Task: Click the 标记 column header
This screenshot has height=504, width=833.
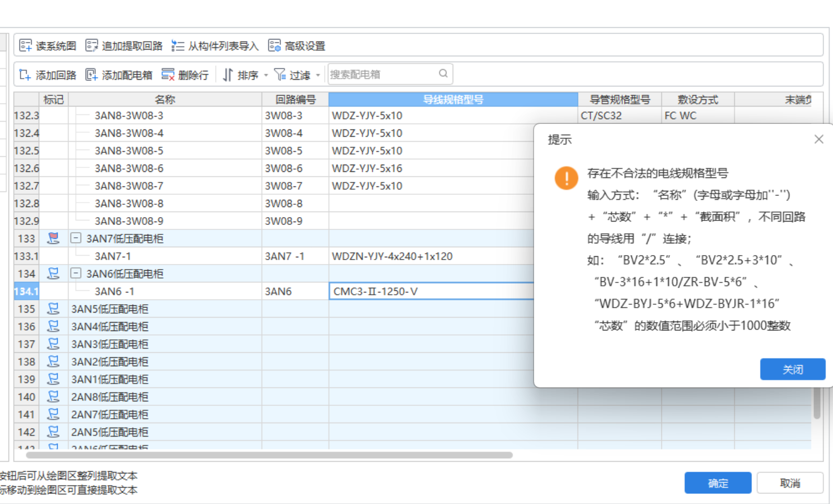Action: point(54,99)
